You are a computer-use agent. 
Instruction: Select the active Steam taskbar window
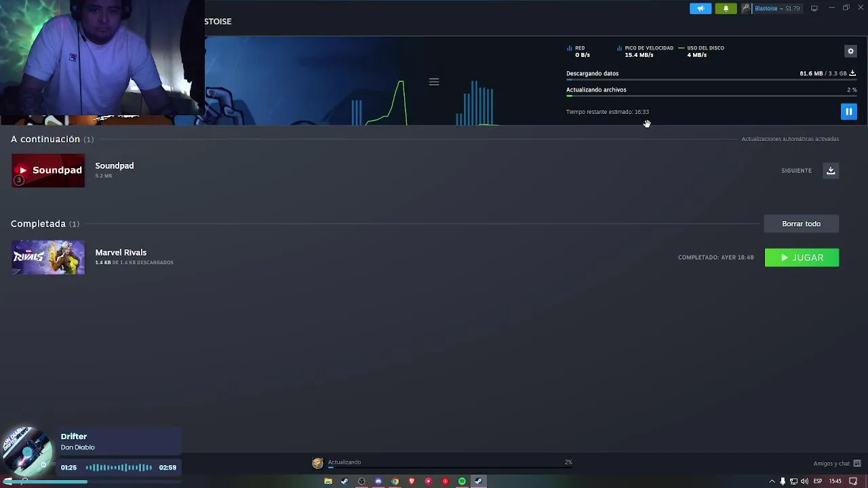coord(479,481)
